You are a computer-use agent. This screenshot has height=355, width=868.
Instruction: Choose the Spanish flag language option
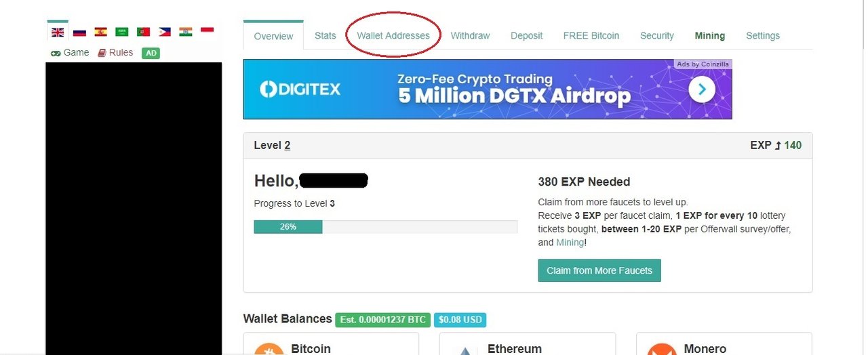[x=100, y=32]
